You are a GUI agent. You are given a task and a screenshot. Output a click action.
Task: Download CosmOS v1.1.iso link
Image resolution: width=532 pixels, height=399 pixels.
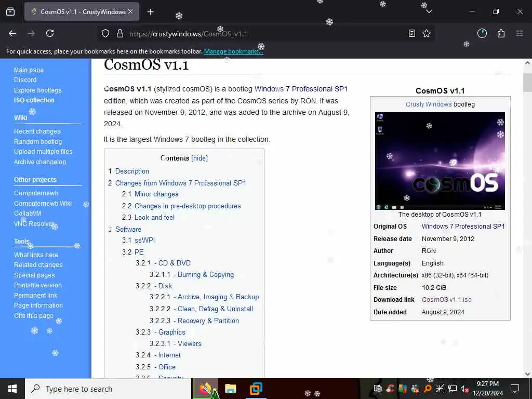click(x=446, y=300)
